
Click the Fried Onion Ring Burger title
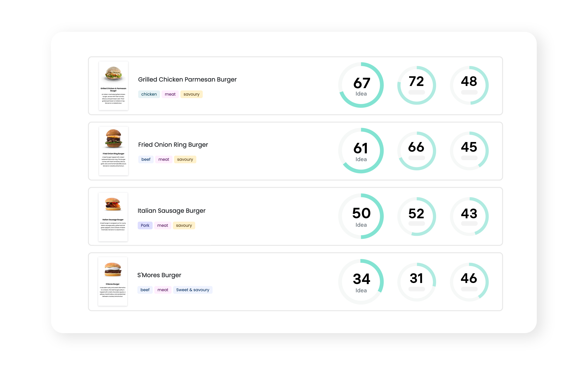pyautogui.click(x=173, y=145)
